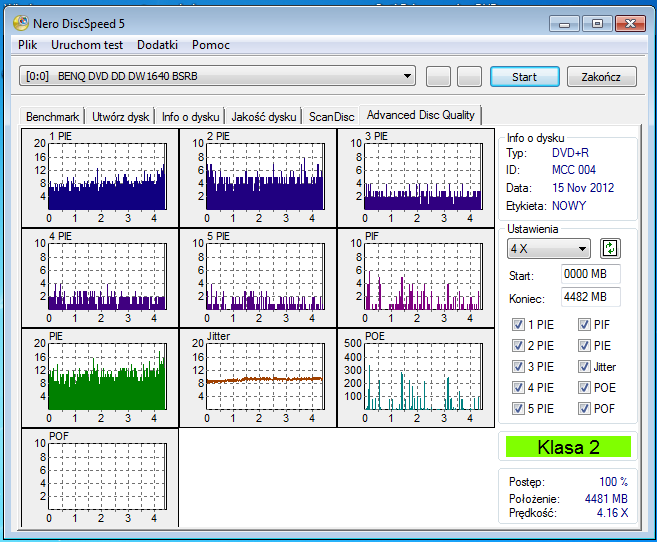Switch to the Info o dysku tab
Viewport: 657px width, 542px height.
[190, 116]
